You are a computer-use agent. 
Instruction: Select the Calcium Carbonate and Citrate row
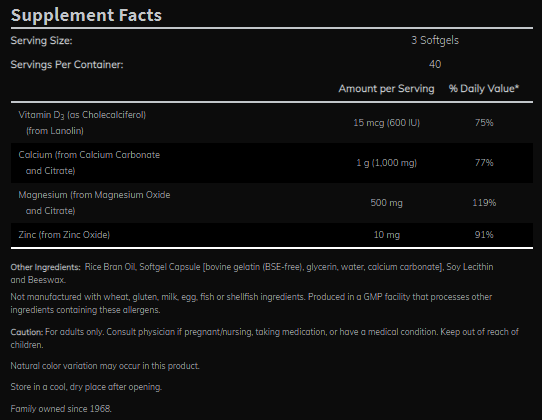pos(272,163)
